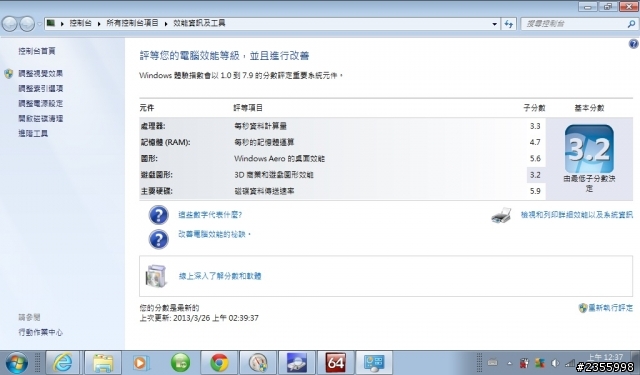Viewport: 640px width, 375px height.
Task: Click the shield icon beside 調整視覺效果
Action: [x=9, y=73]
